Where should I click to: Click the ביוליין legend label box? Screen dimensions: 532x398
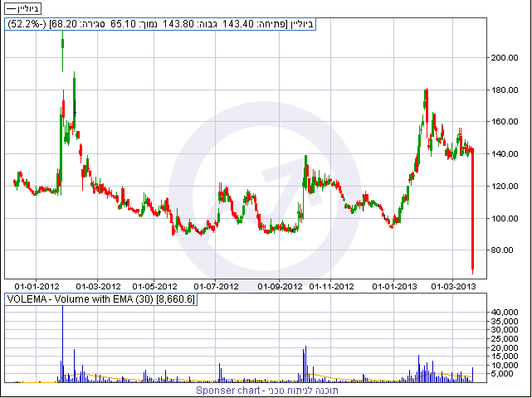click(22, 8)
